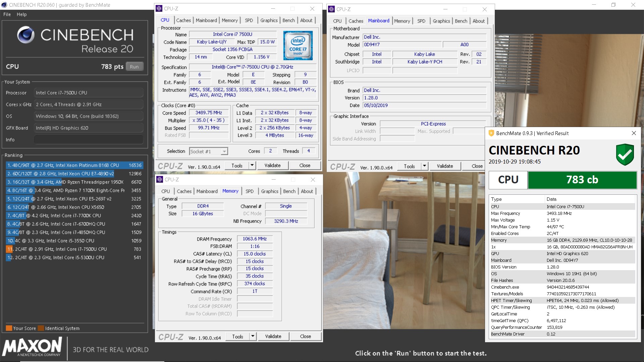Screen dimensions: 644x362
Task: Click the Intel Core i7 badge in CPU-Z
Action: click(x=298, y=46)
